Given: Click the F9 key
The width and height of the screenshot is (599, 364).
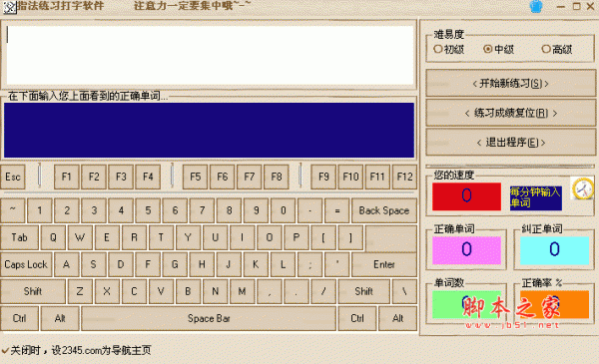Looking at the screenshot, I should pyautogui.click(x=323, y=177).
